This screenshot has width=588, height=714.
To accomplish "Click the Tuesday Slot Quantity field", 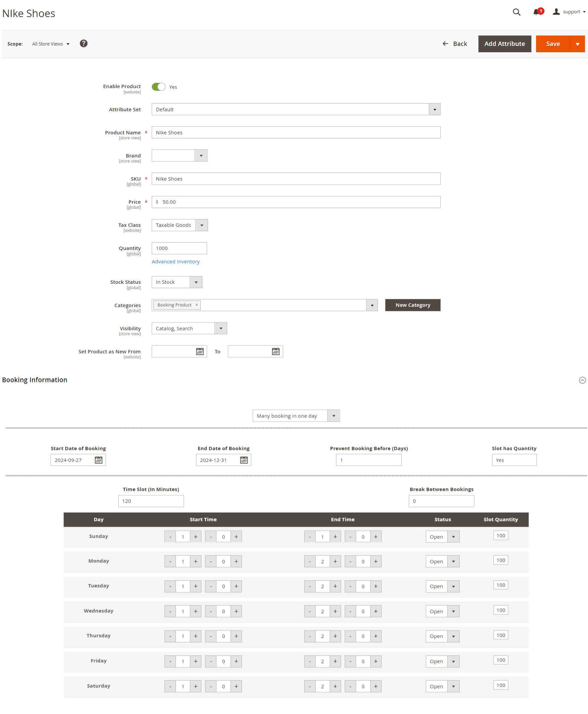I will pos(501,585).
